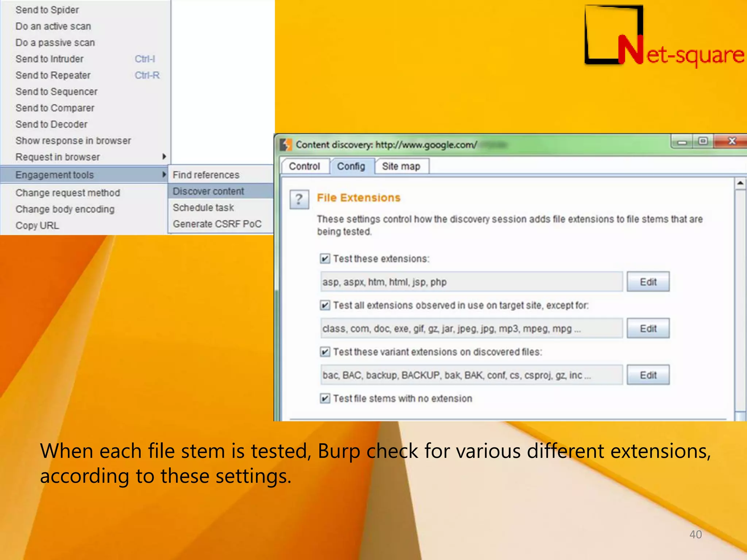Minimize the Content discovery window

coord(681,141)
